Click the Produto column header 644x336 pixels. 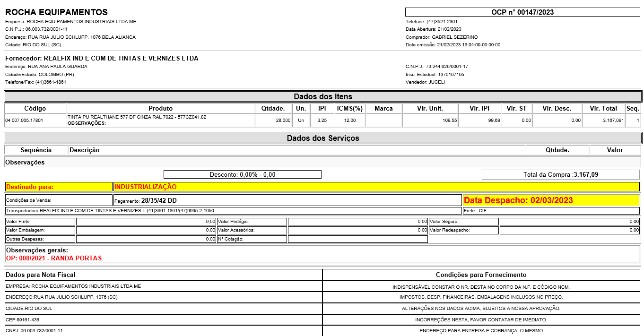click(x=161, y=108)
